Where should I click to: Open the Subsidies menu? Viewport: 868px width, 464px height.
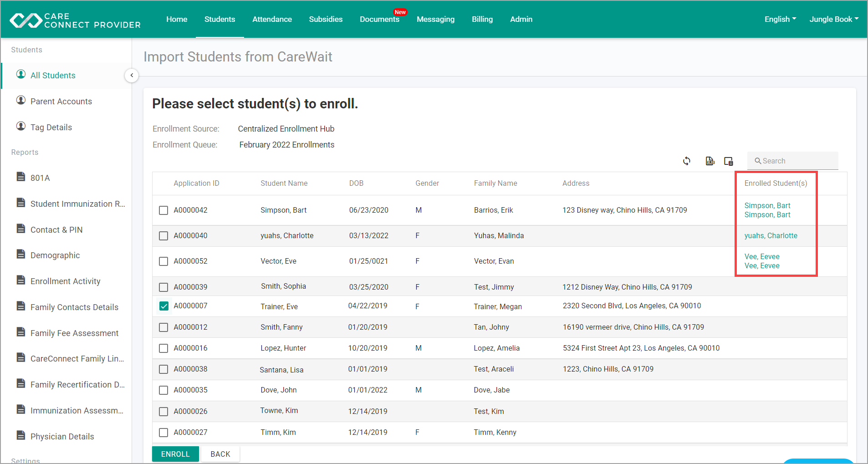pos(326,19)
